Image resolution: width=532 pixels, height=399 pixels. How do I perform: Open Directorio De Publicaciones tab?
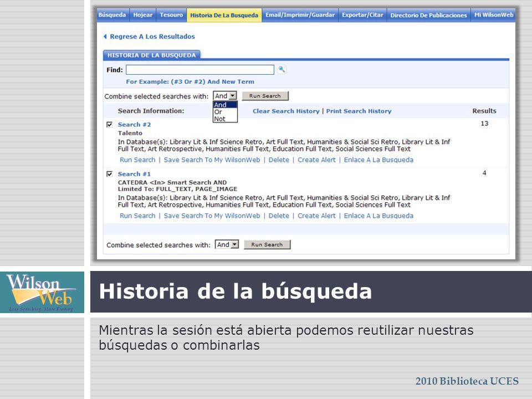pyautogui.click(x=429, y=15)
